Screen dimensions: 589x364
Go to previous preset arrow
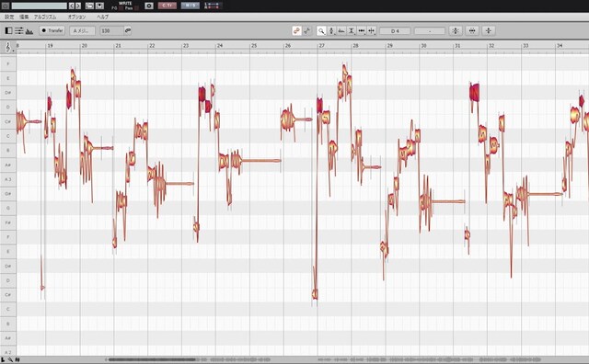pos(72,6)
